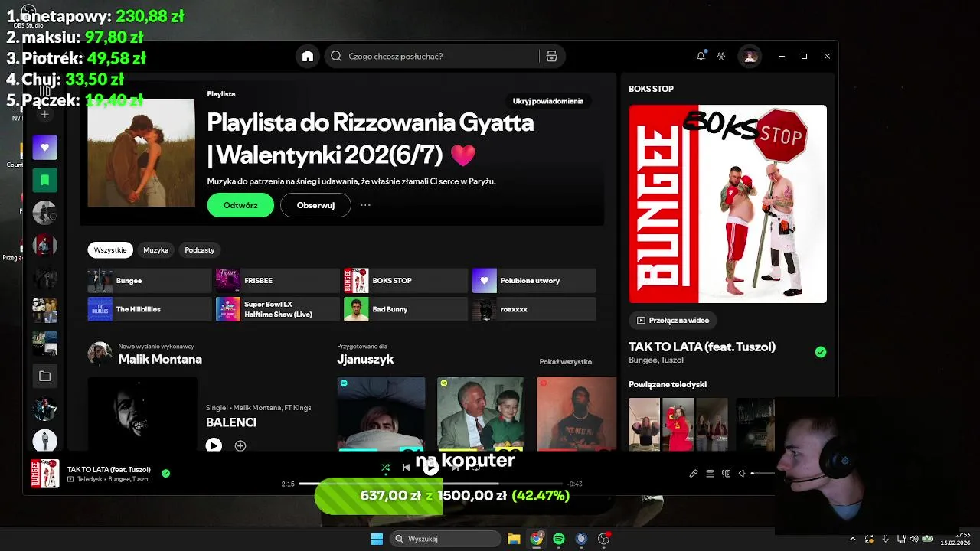Open the taskbar clock and date
Viewport: 980px width, 551px height.
click(956, 539)
